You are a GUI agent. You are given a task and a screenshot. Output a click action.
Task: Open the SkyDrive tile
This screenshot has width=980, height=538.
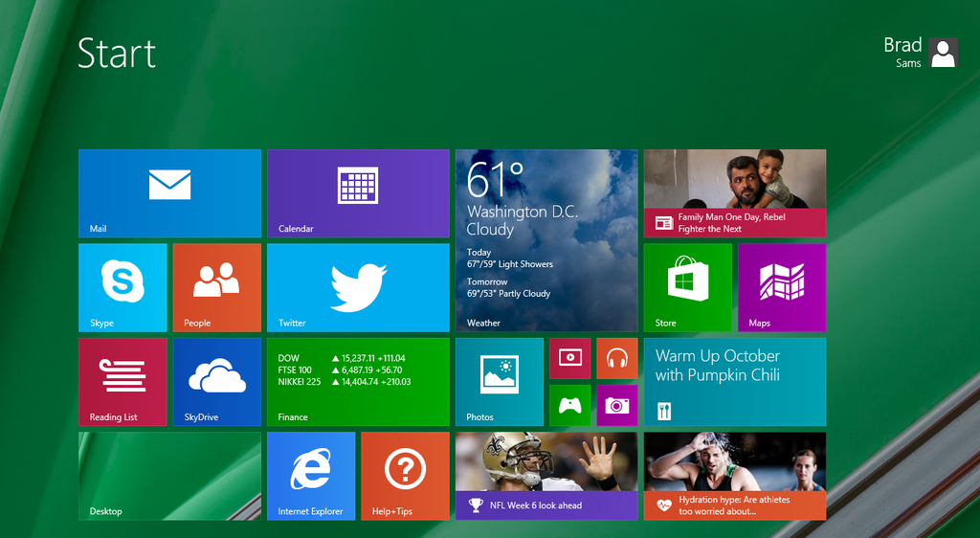pos(217,382)
